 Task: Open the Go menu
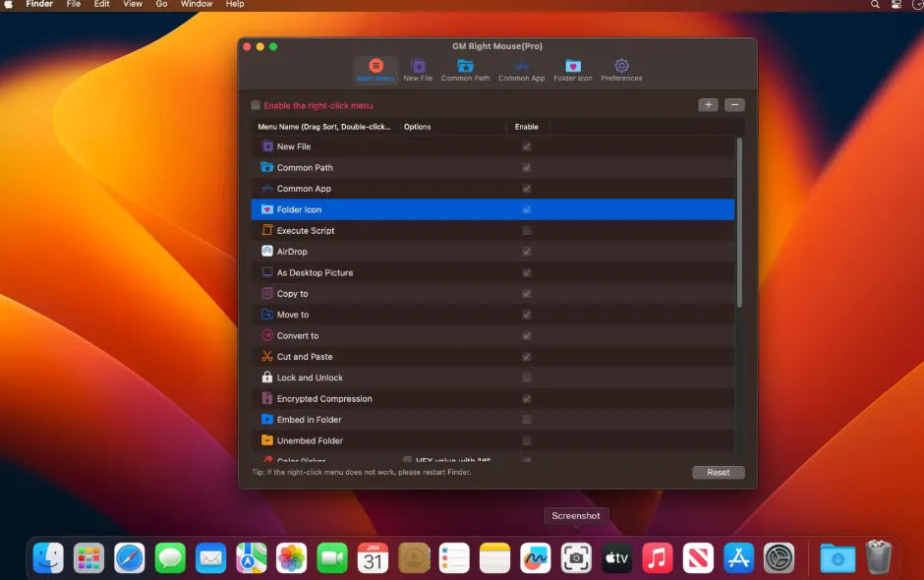(x=161, y=4)
